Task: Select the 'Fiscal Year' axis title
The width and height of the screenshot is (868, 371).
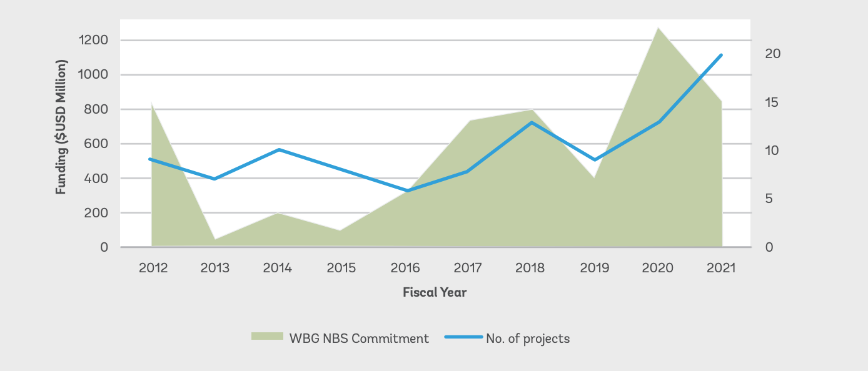Action: (x=435, y=292)
